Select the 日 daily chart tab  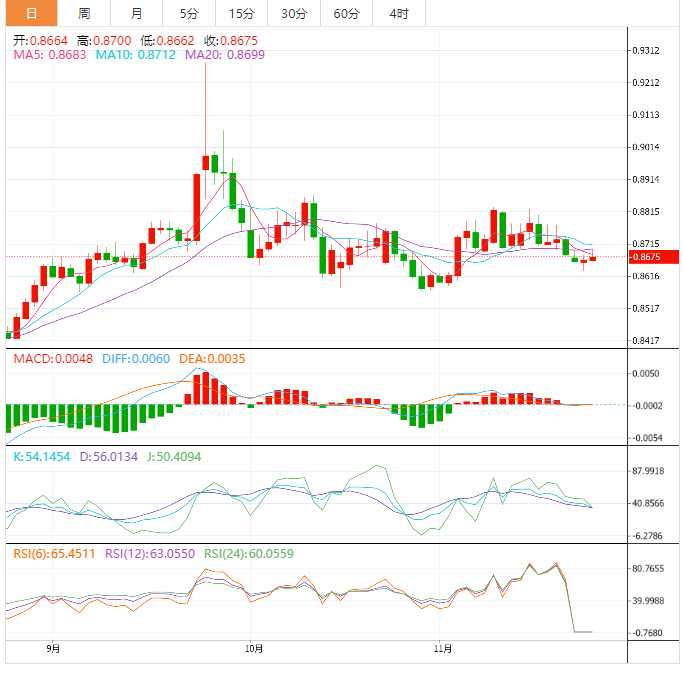(x=31, y=13)
